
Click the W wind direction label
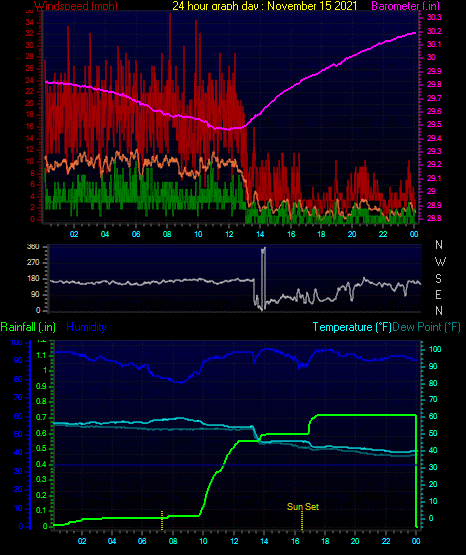(x=440, y=262)
